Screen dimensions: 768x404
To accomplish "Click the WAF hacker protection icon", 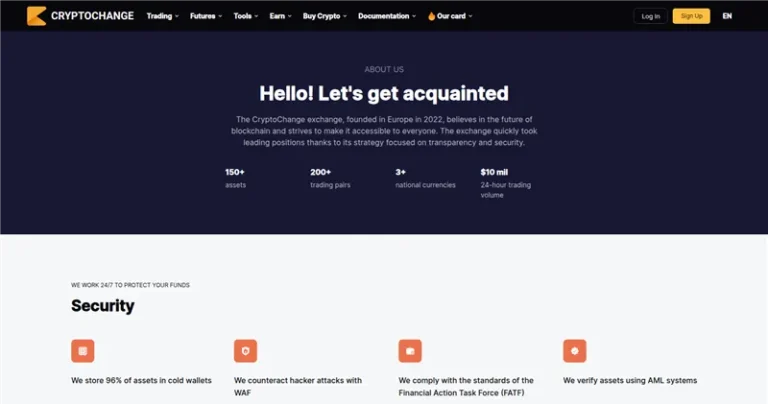I will (x=246, y=351).
